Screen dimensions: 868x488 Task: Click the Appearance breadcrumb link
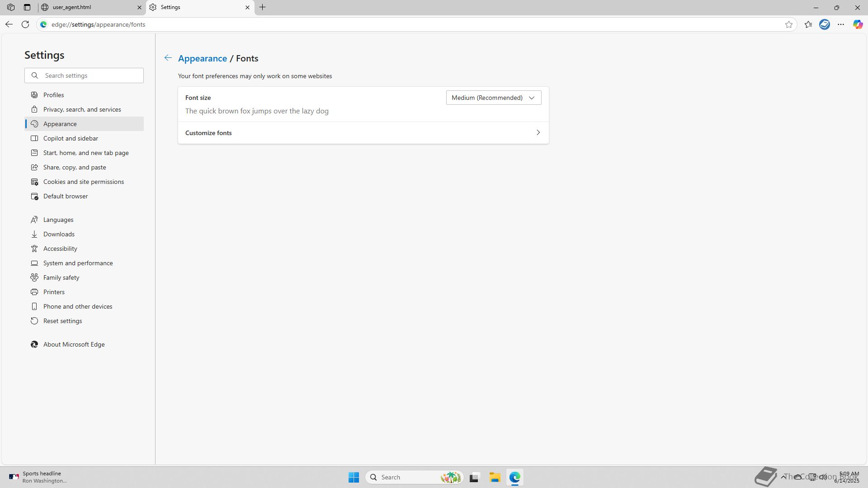(202, 58)
